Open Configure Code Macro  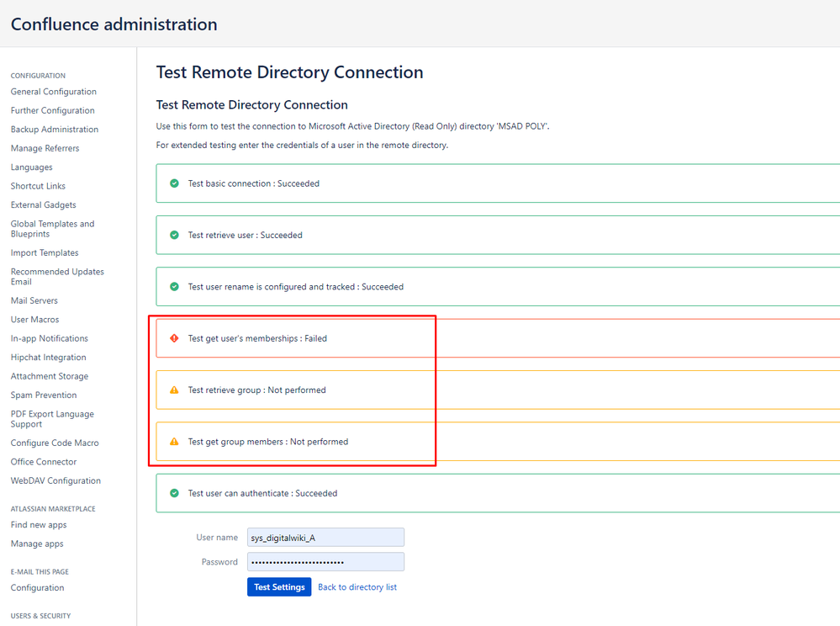55,443
